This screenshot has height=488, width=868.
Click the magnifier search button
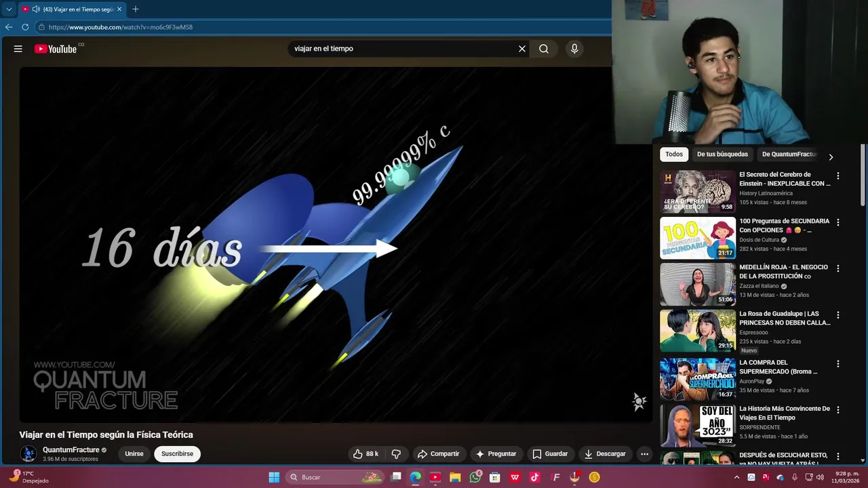point(544,49)
